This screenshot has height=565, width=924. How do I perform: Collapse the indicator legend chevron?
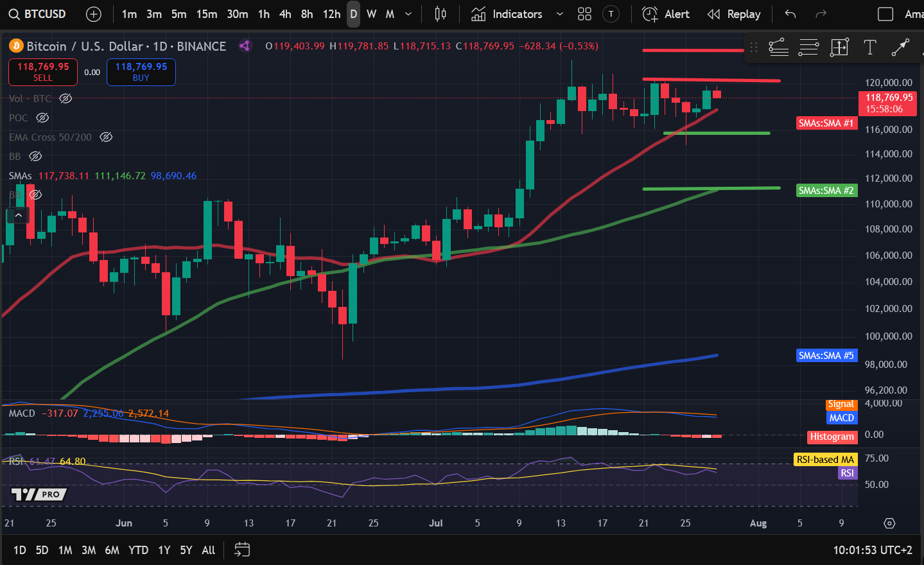coord(19,215)
